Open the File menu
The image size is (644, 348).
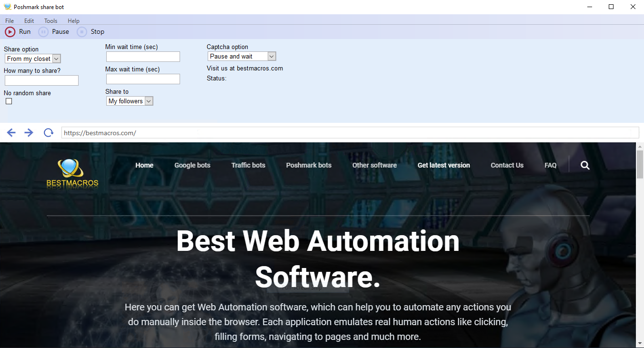10,21
